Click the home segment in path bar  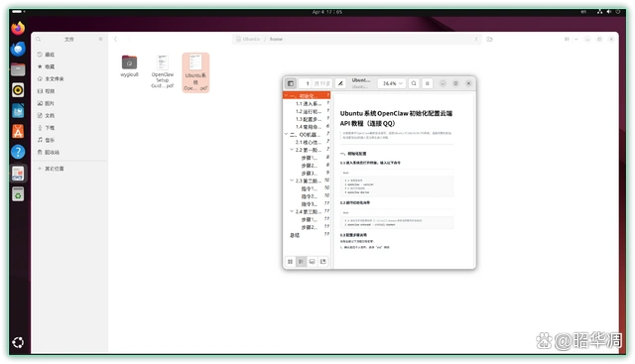coord(276,40)
